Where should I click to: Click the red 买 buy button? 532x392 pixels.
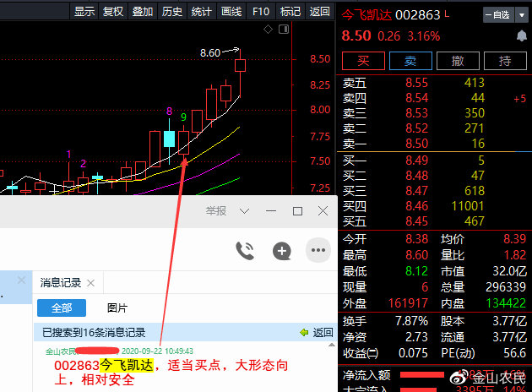point(363,61)
